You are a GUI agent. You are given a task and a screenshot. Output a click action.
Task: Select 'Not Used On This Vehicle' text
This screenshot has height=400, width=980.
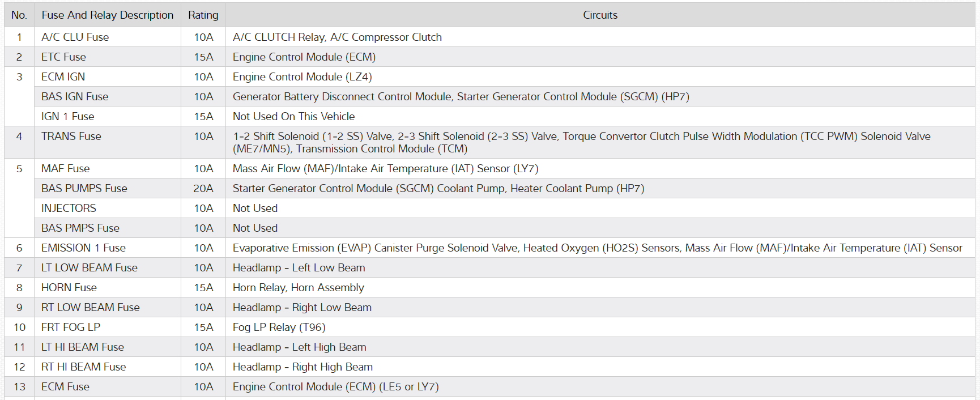click(x=293, y=117)
